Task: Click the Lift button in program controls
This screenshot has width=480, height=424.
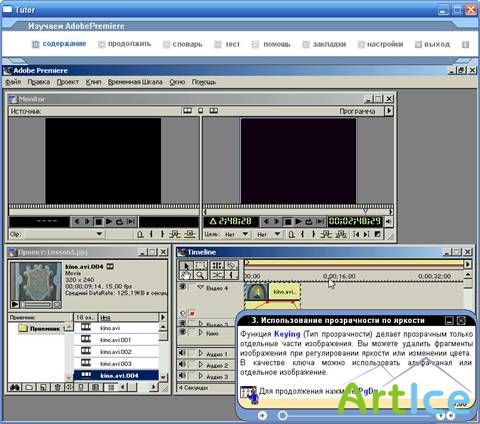Action: click(x=326, y=234)
